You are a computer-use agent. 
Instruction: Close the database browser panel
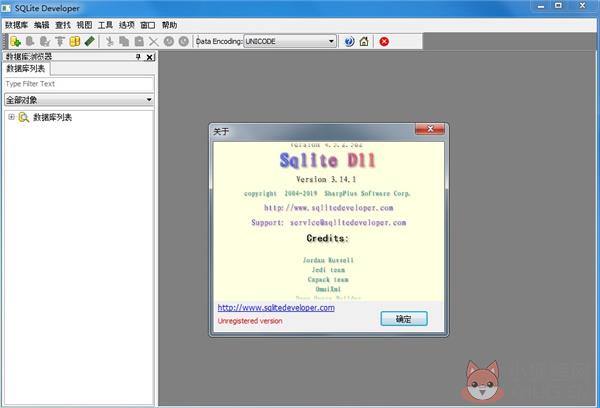click(x=150, y=57)
